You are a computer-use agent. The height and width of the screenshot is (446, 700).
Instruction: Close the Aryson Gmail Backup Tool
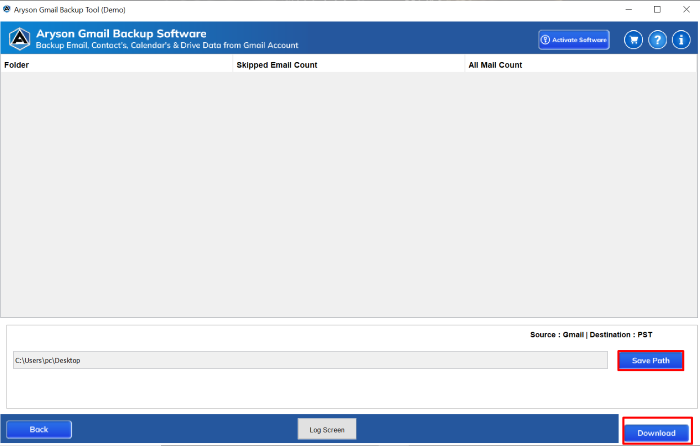pyautogui.click(x=684, y=9)
